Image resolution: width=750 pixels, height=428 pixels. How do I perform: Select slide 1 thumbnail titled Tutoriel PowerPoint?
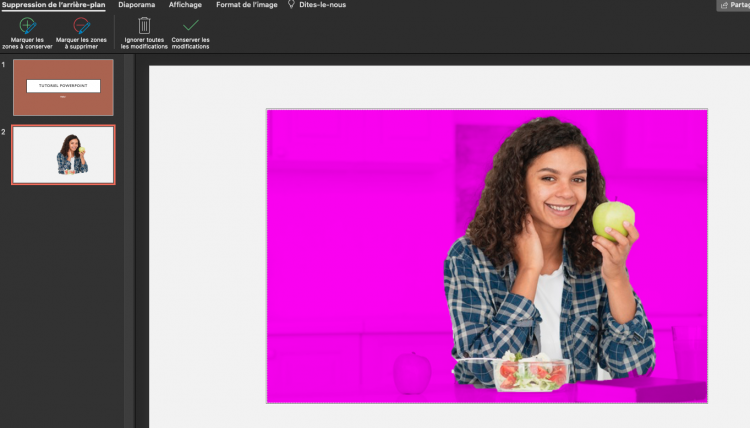(63, 88)
